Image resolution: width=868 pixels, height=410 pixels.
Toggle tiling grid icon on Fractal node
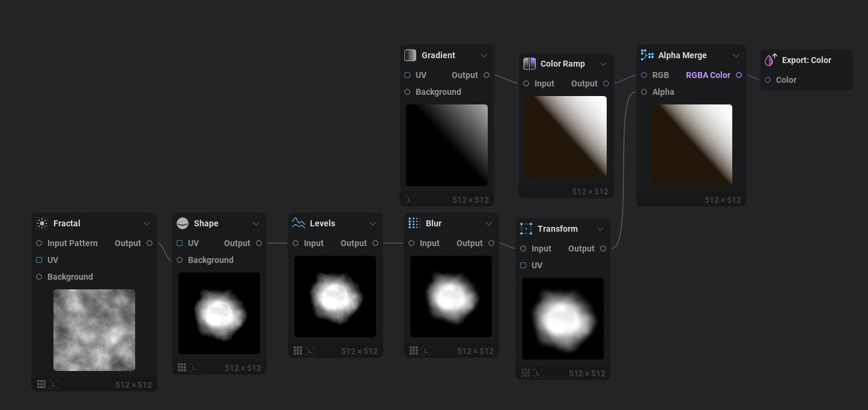pos(41,384)
